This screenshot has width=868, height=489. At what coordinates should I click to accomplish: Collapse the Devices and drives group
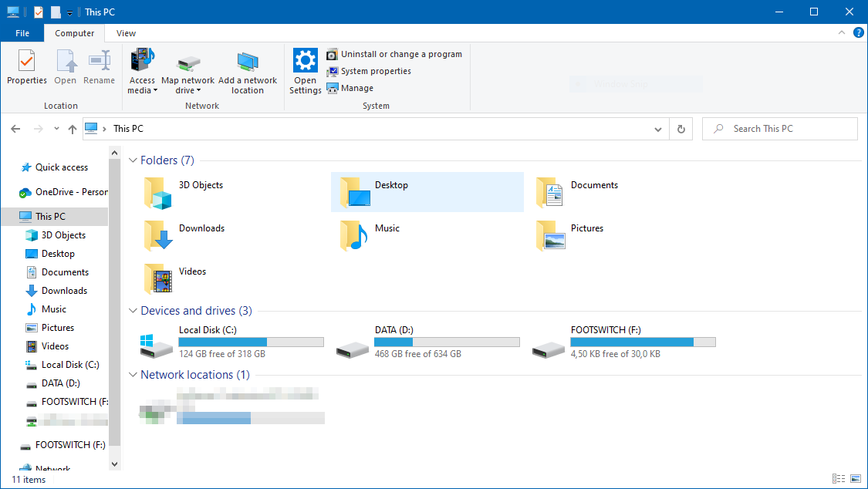(x=133, y=311)
